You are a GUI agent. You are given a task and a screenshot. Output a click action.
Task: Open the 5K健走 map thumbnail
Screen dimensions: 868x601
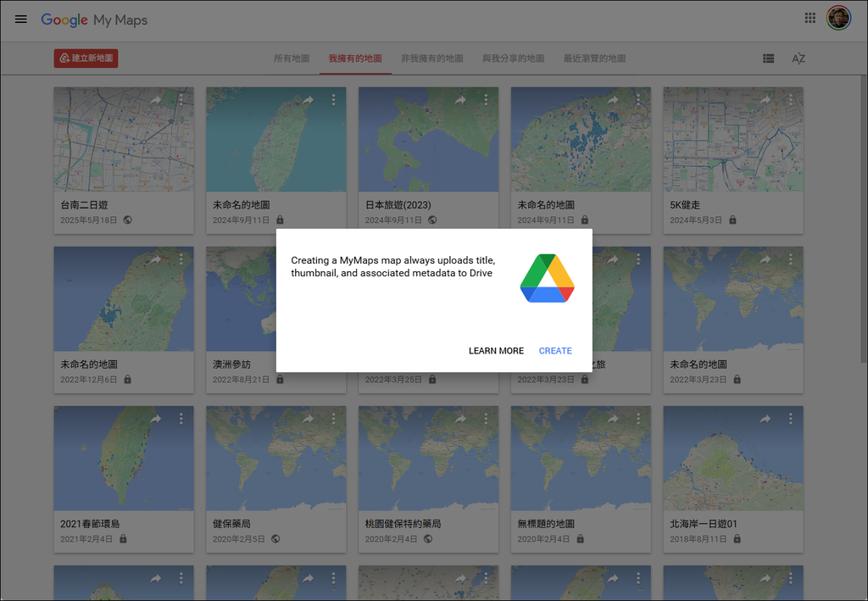(x=733, y=140)
